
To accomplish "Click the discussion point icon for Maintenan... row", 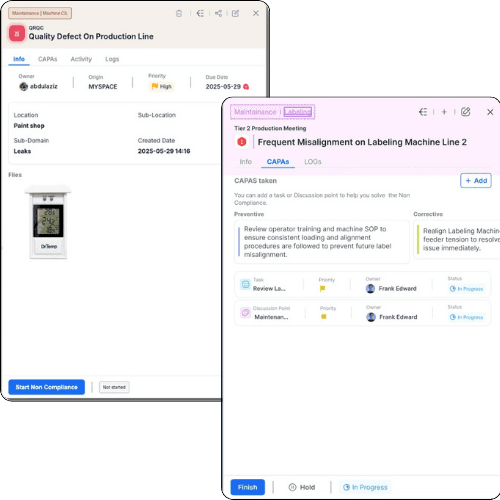I will pos(245,313).
